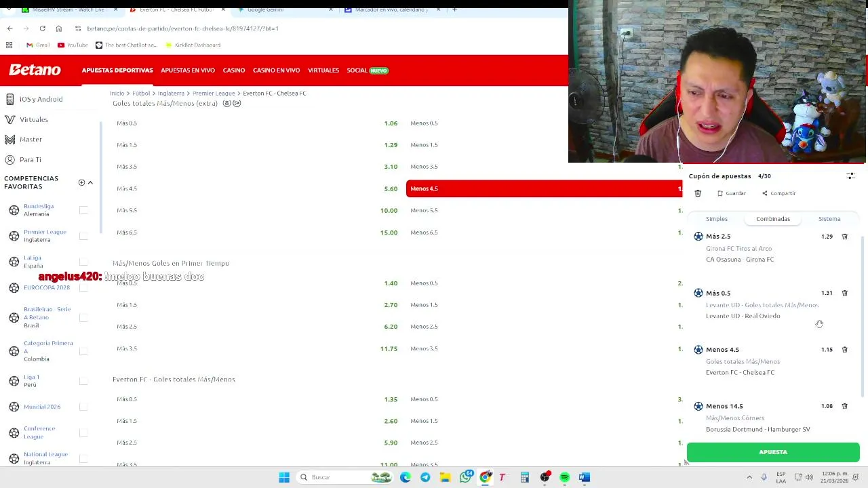Delete the Más 0.5 Levante bet
868x488 pixels.
(x=844, y=293)
